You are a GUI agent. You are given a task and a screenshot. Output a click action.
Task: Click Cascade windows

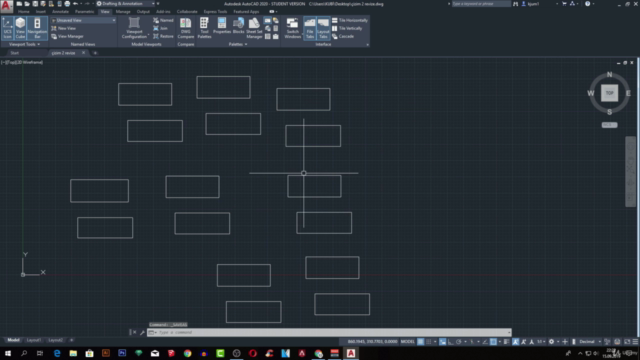tap(343, 36)
